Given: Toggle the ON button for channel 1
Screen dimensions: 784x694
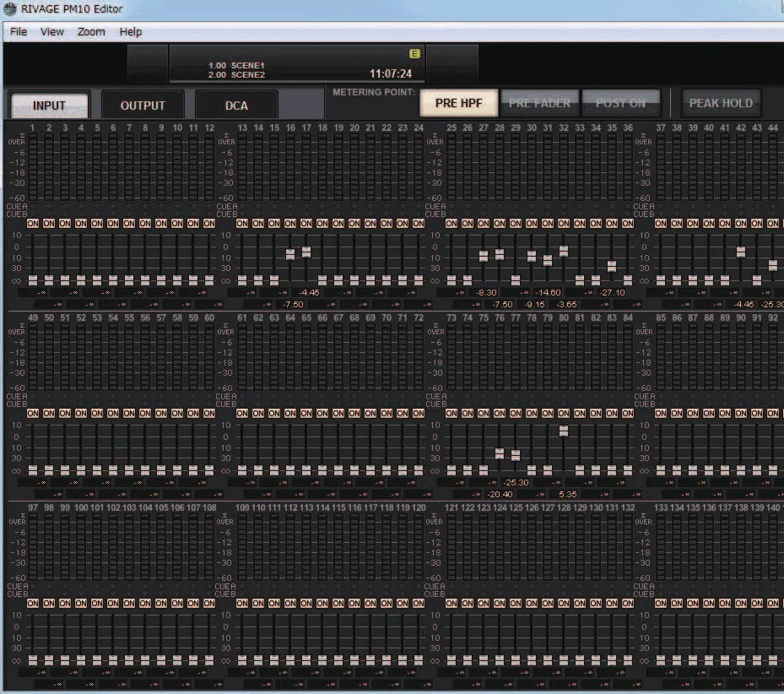Looking at the screenshot, I should 33,224.
